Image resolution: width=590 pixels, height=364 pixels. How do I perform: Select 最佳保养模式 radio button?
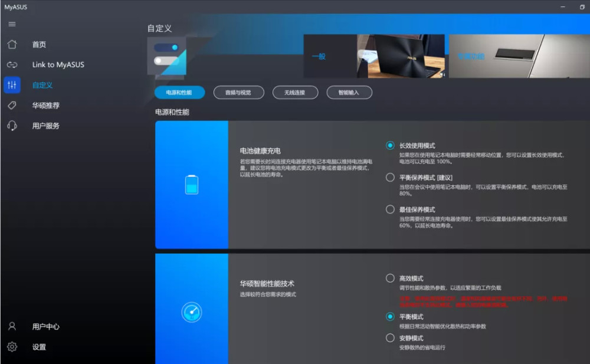click(390, 209)
